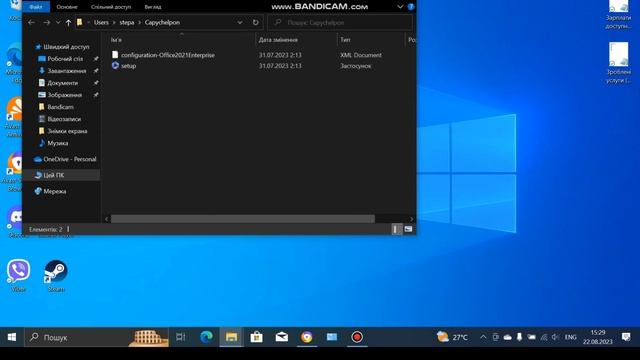Expand the Explorer ribbon with the chevron
640x360 pixels.
[x=400, y=7]
